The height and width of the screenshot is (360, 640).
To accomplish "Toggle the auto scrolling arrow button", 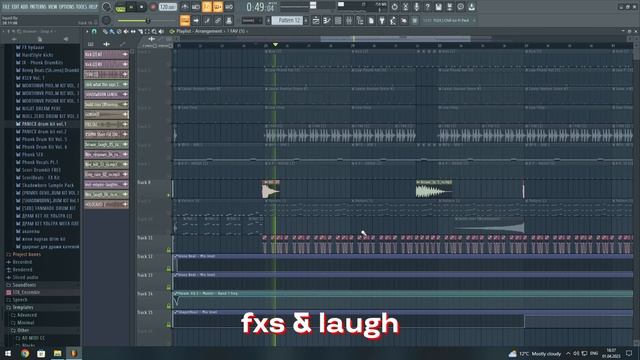I will (x=196, y=20).
